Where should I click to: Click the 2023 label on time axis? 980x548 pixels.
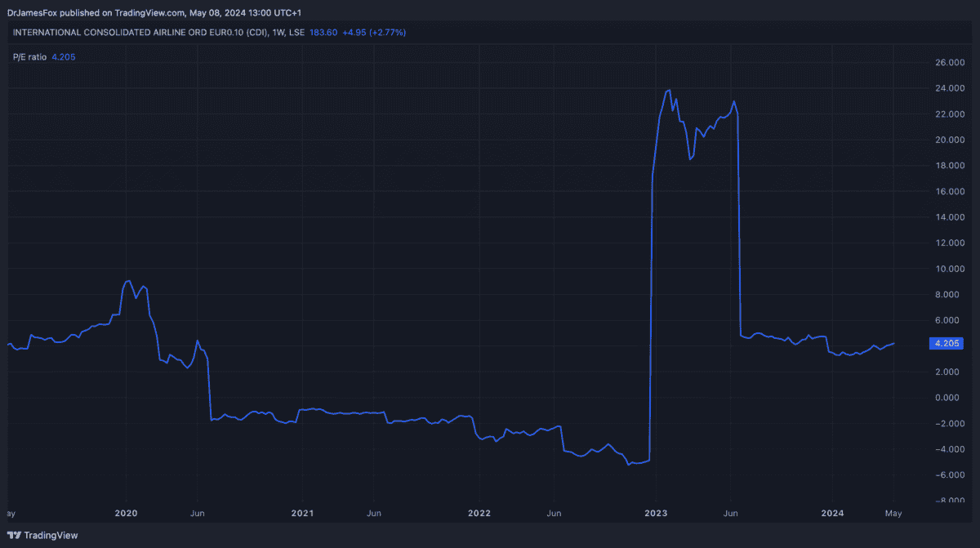coord(656,514)
